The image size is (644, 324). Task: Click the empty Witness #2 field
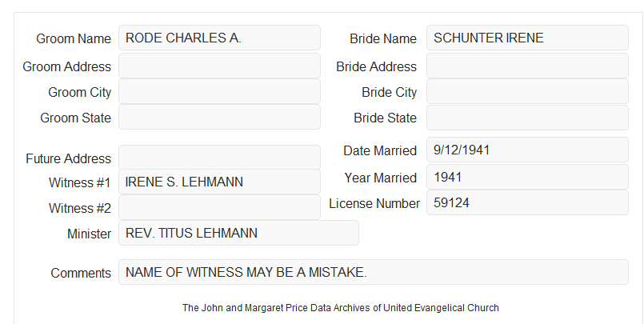coord(219,207)
